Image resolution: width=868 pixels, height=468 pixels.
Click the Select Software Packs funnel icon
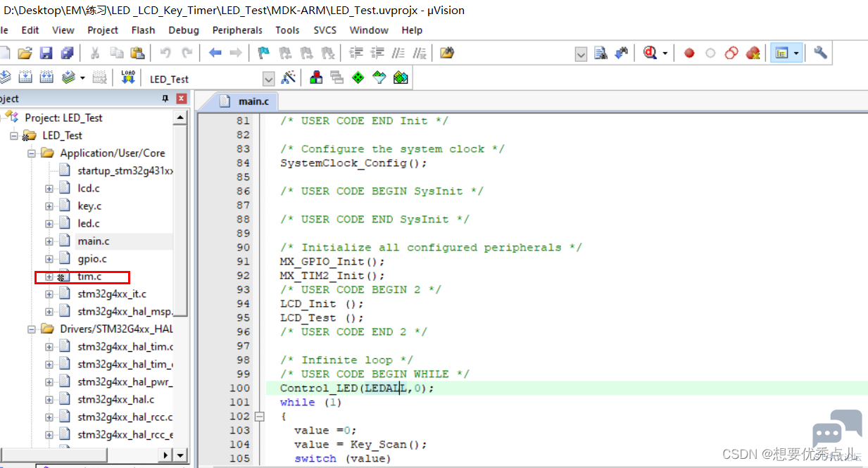(379, 77)
